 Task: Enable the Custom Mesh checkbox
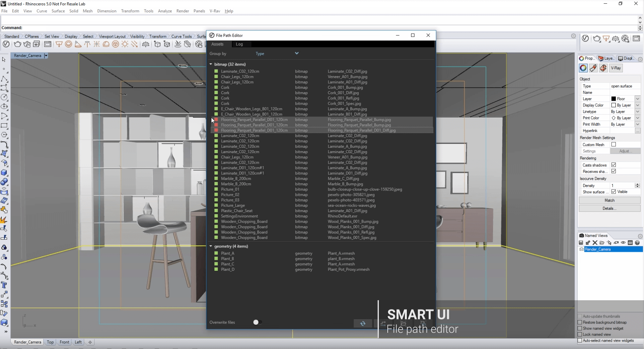click(x=613, y=145)
